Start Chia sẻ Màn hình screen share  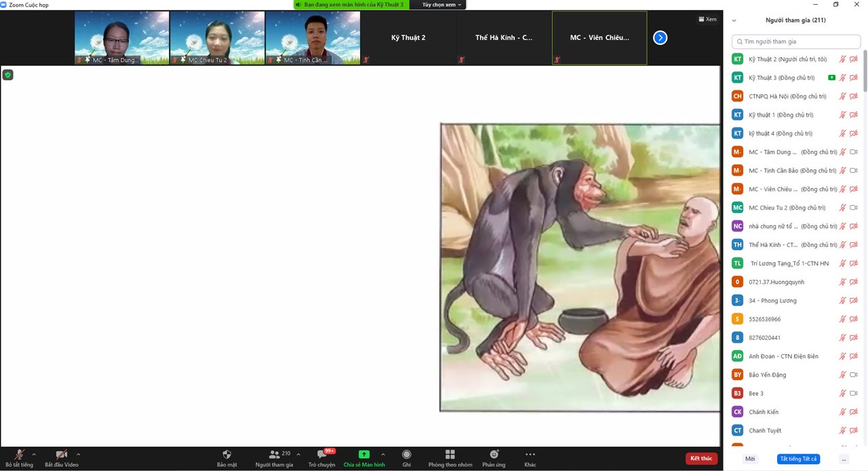pos(364,458)
